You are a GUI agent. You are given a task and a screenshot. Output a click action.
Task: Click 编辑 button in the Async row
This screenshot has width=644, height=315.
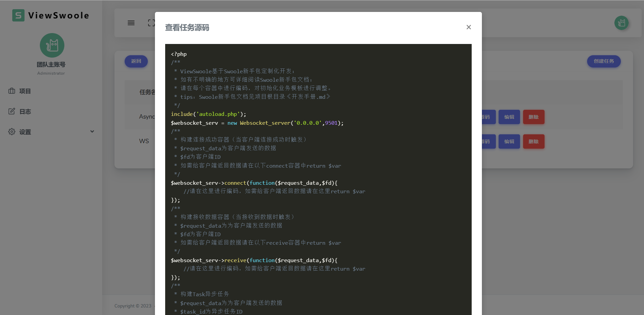click(x=509, y=117)
